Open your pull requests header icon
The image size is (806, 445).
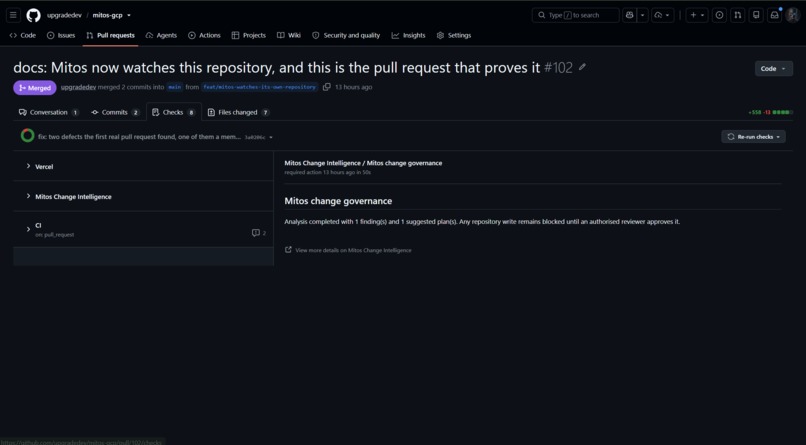(738, 15)
